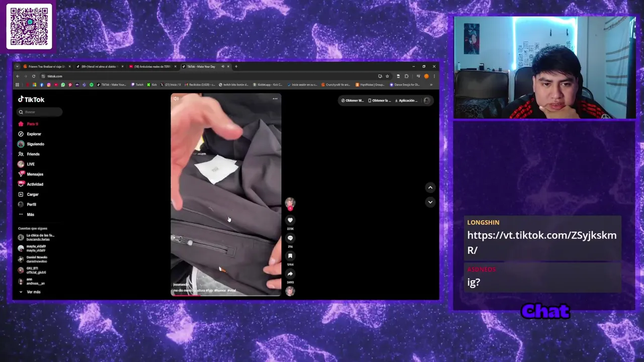Go to Siguiendo in sidebar
Screen dimensions: 644x362
click(31, 144)
